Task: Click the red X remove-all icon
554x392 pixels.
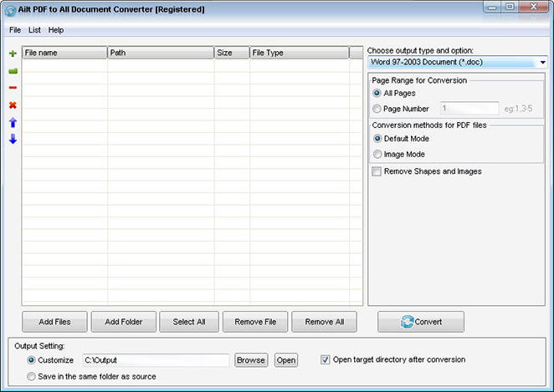Action: (13, 105)
